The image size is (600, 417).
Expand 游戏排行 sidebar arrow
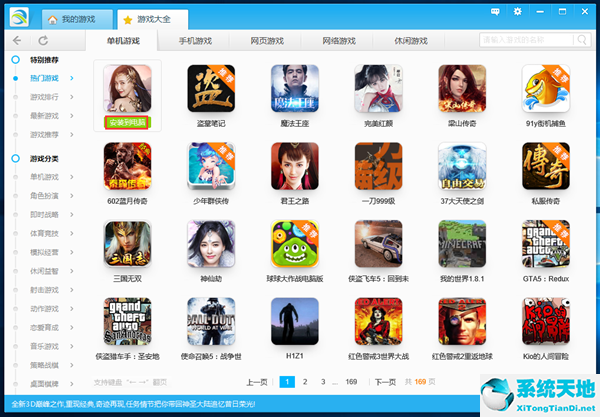click(72, 97)
